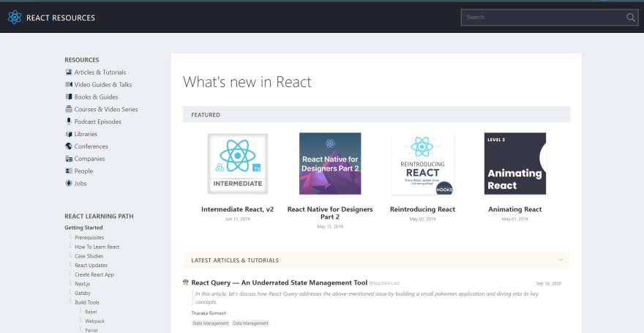
Task: Click the blog.bitsrc.io source text
Action: coord(384,283)
